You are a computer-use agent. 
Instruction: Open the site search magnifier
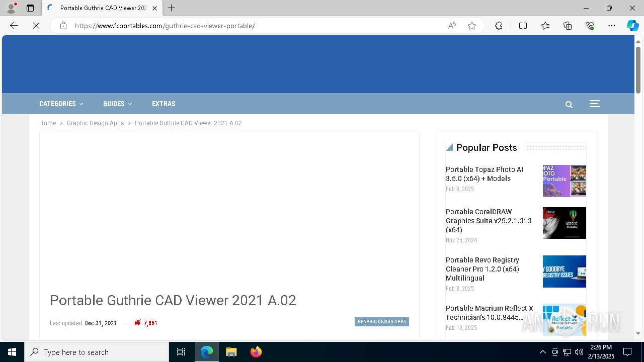pyautogui.click(x=569, y=105)
